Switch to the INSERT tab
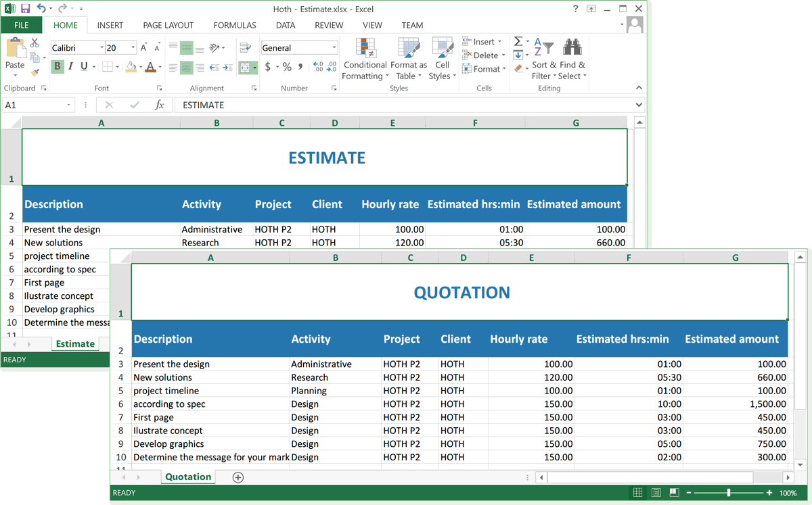 tap(110, 25)
